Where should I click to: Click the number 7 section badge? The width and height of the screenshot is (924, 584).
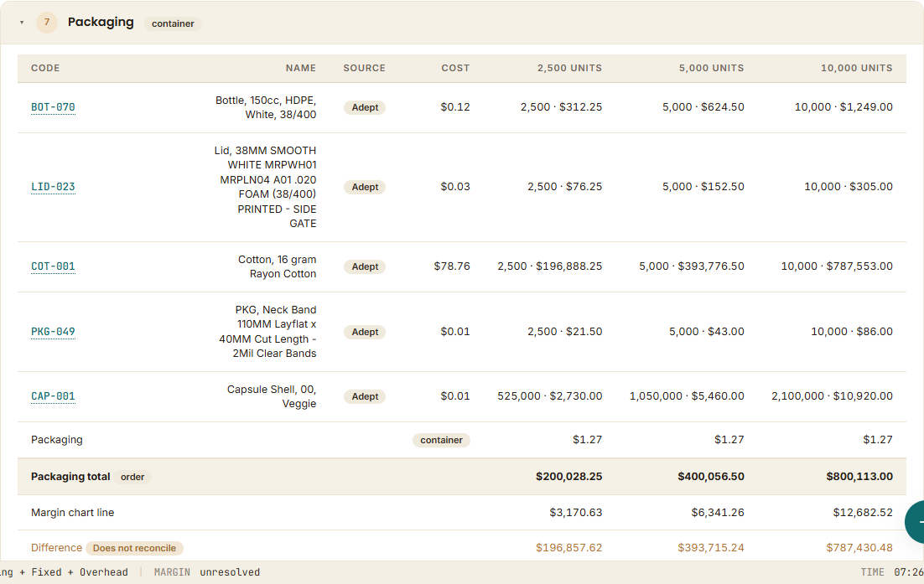(47, 23)
